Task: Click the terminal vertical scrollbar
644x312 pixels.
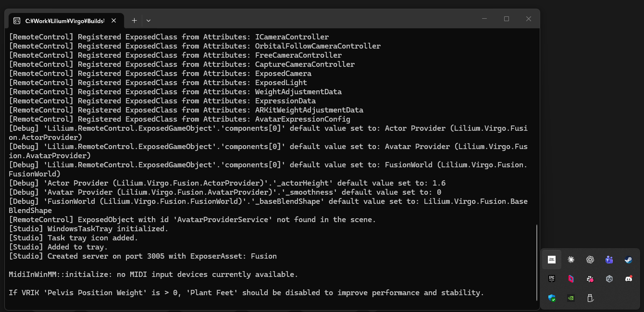Action: 537,262
